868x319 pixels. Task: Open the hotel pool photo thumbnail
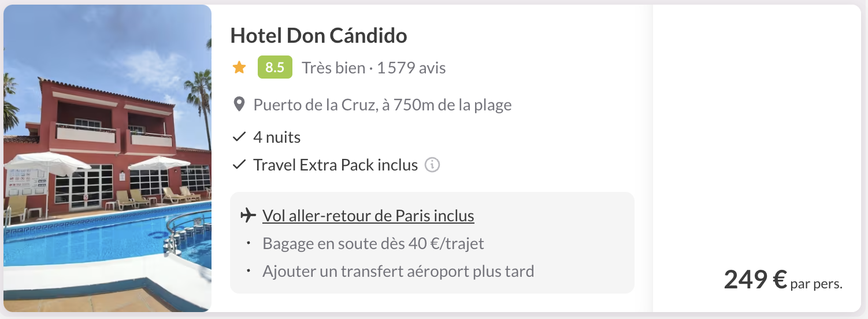pos(107,158)
